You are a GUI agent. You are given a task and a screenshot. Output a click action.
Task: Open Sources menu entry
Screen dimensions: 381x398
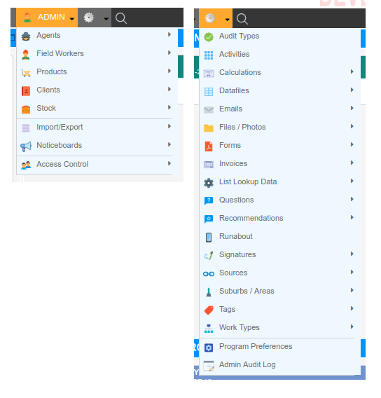[x=233, y=273]
